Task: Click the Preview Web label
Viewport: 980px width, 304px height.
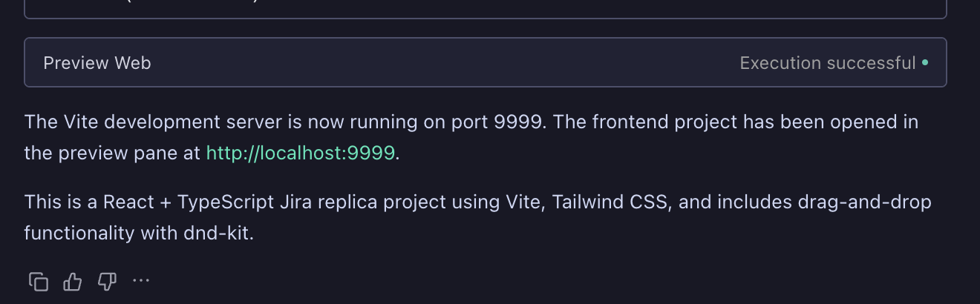Action: tap(97, 63)
